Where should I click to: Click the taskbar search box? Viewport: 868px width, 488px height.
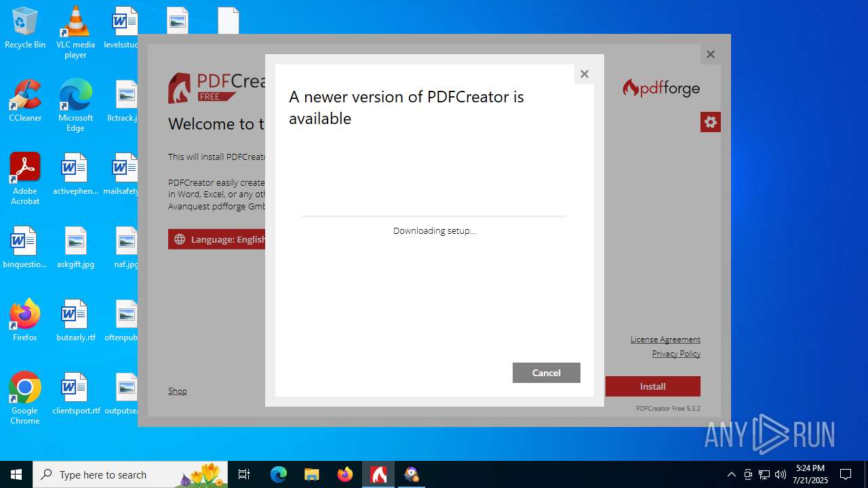(132, 474)
